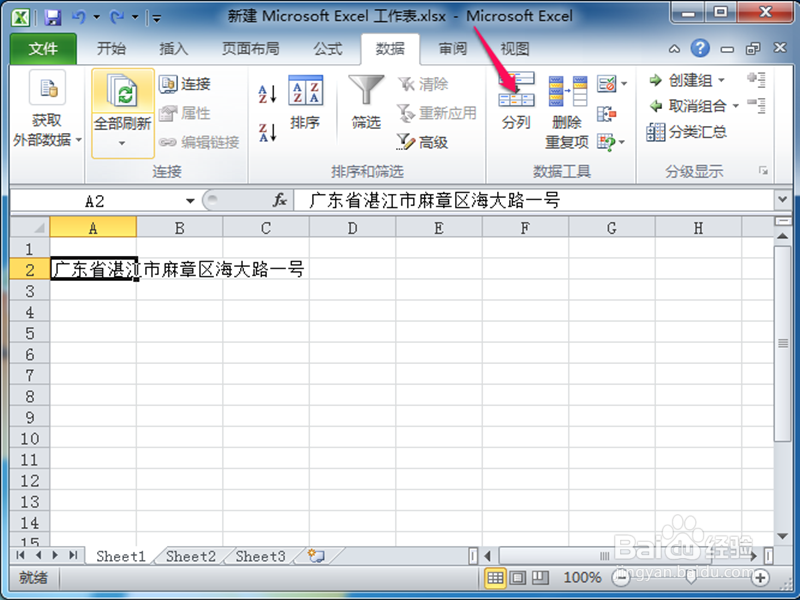
Task: Expand the 创建组 dropdown arrow
Action: tap(721, 80)
